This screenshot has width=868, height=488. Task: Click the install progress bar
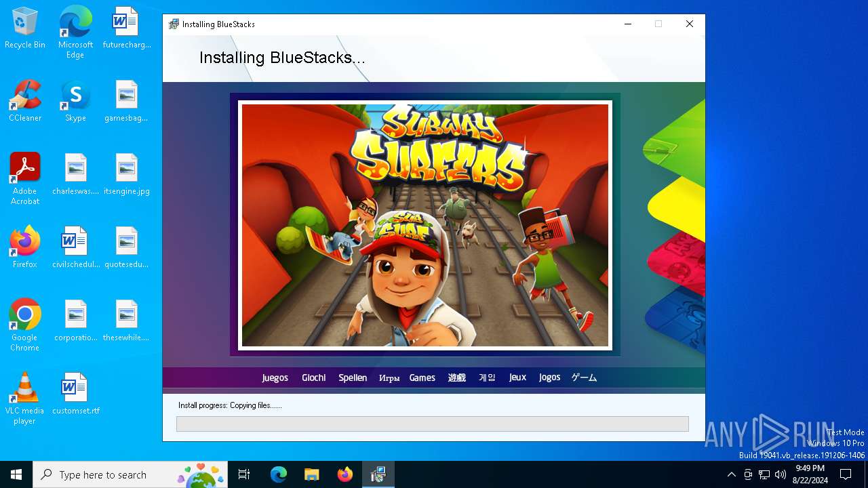pos(433,424)
